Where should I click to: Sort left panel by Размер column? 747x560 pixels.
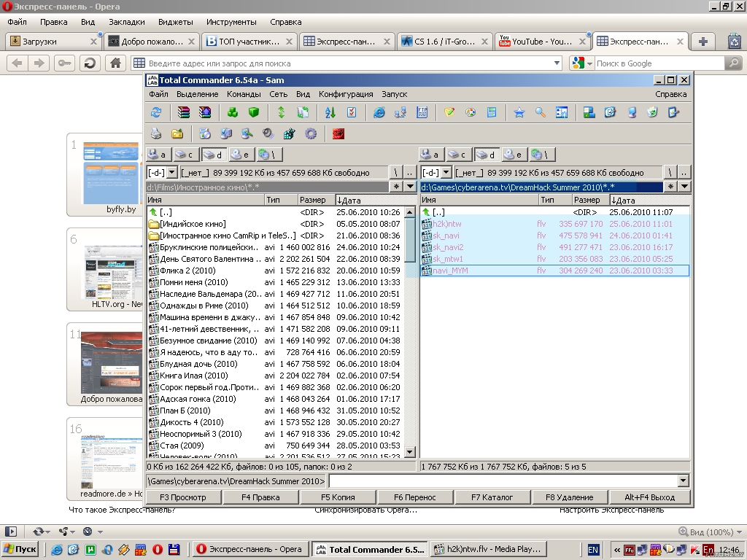pos(315,200)
